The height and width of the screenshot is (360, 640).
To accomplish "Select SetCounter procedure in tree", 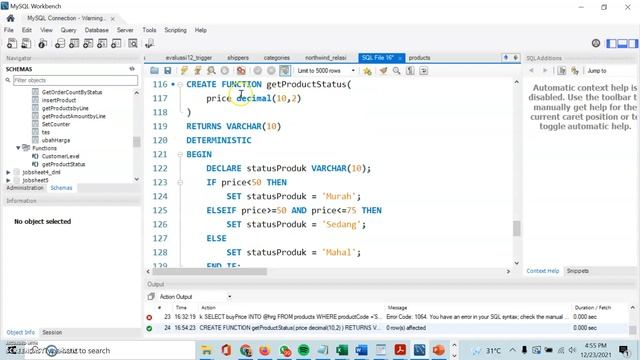I will [x=56, y=124].
